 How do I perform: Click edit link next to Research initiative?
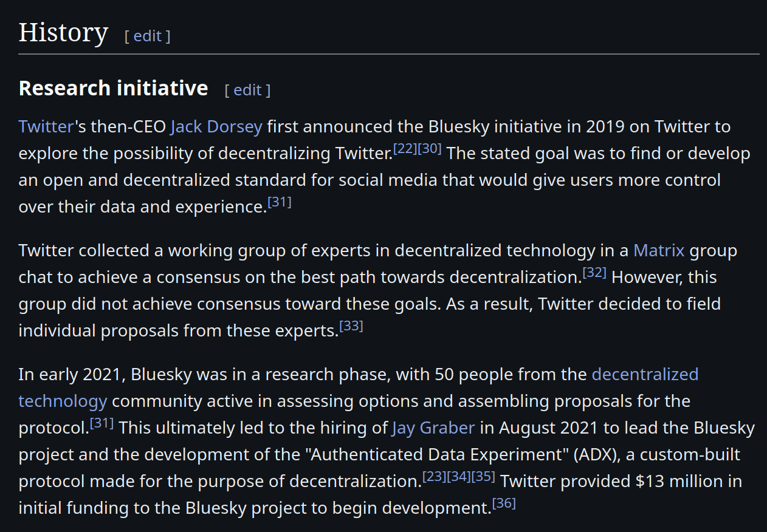(247, 90)
